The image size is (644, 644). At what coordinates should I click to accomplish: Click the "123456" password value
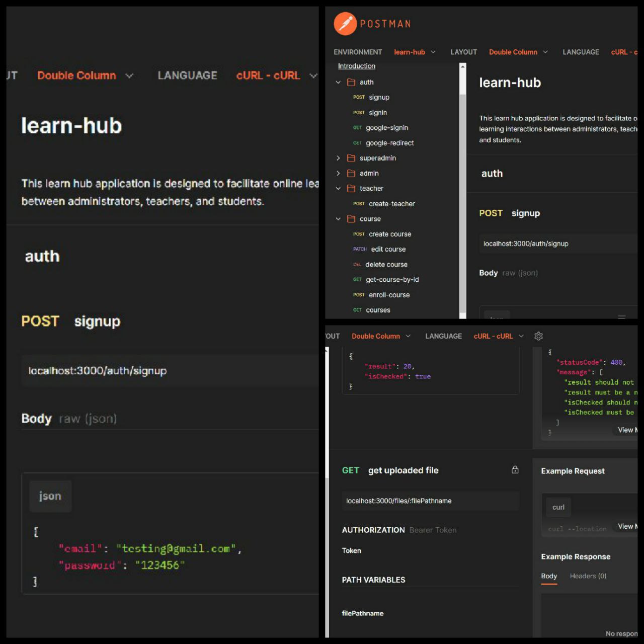160,565
